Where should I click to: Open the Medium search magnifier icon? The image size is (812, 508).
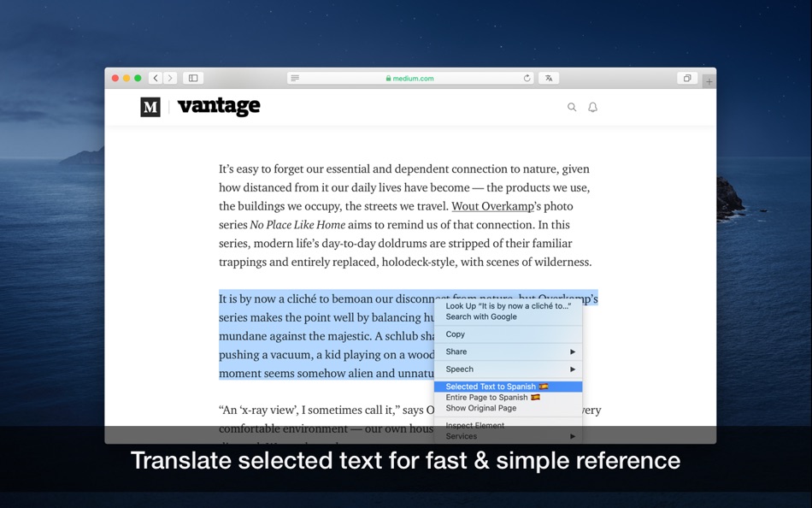(x=572, y=107)
